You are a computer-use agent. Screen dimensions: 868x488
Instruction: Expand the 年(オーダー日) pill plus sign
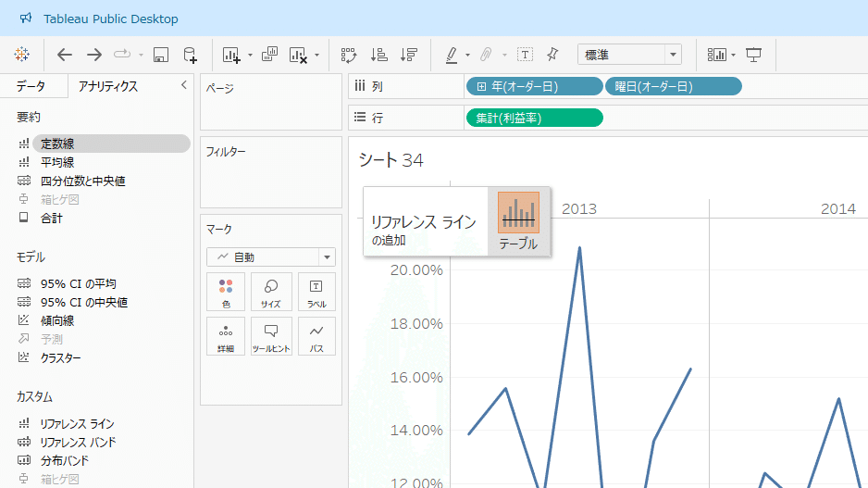click(481, 86)
